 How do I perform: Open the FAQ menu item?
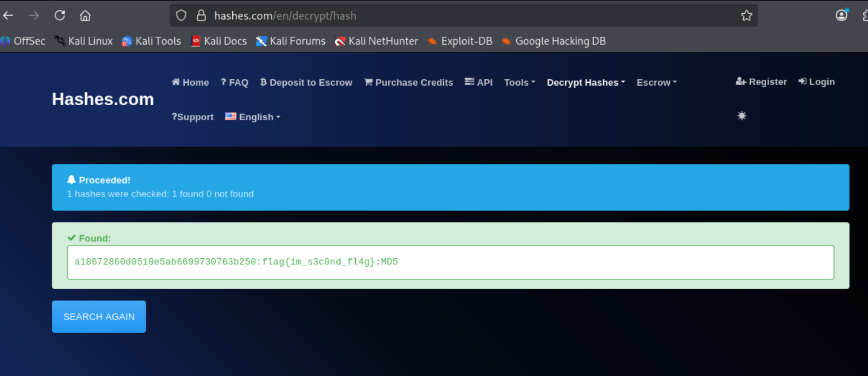(x=235, y=82)
